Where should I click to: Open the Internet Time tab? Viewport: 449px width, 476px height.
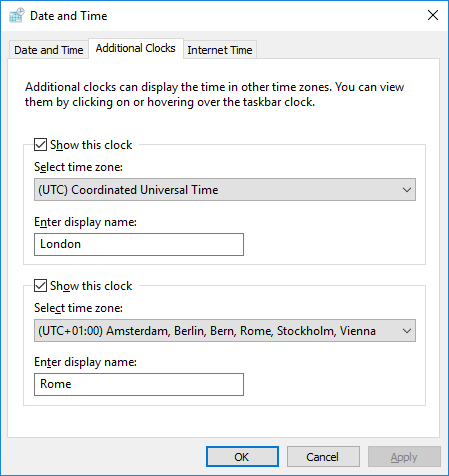(x=220, y=50)
